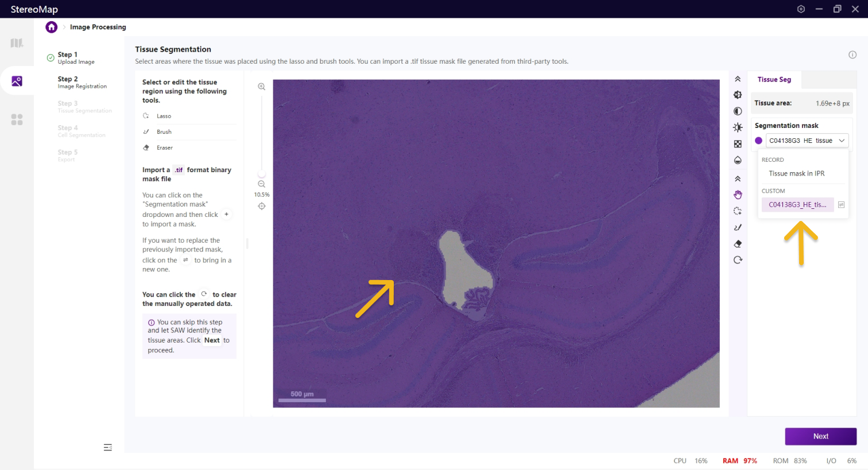Collapse the editing tools group chevron

738,179
